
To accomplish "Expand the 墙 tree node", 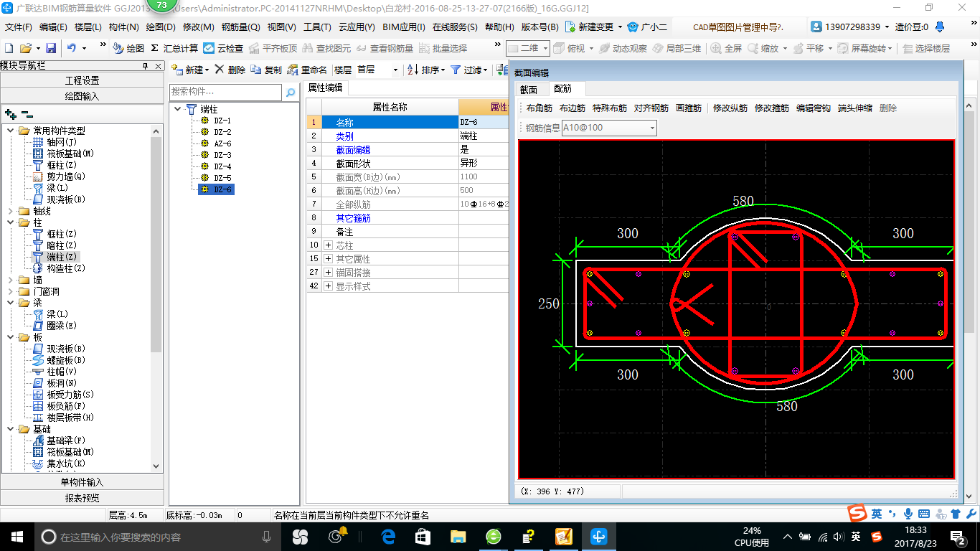I will click(x=11, y=280).
